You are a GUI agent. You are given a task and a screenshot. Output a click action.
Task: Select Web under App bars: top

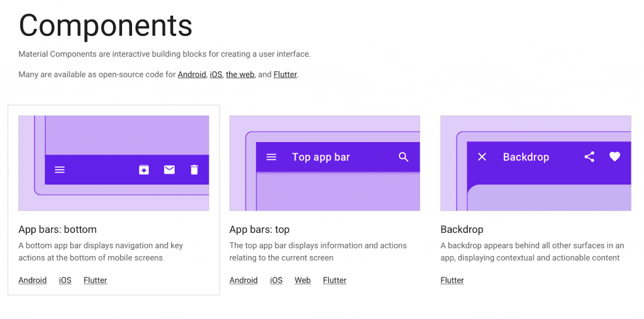303,280
